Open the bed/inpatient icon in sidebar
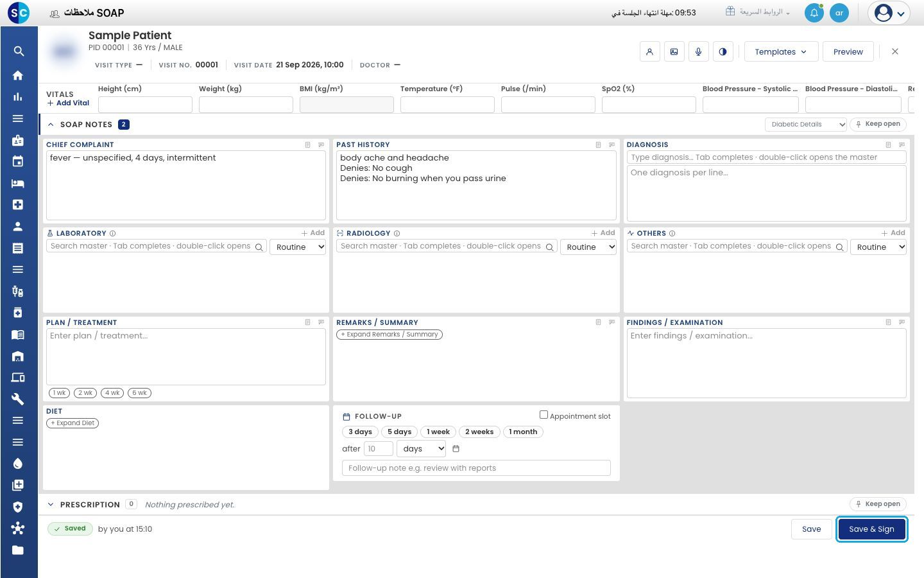The height and width of the screenshot is (578, 924). coord(18,183)
